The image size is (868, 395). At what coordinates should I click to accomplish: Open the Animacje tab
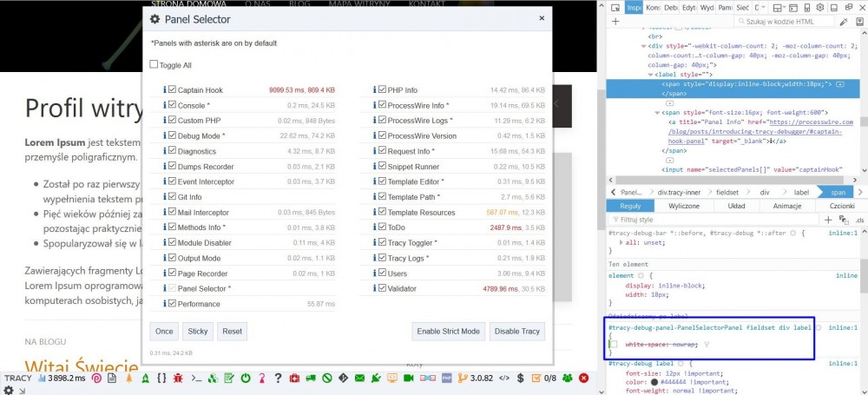[786, 230]
